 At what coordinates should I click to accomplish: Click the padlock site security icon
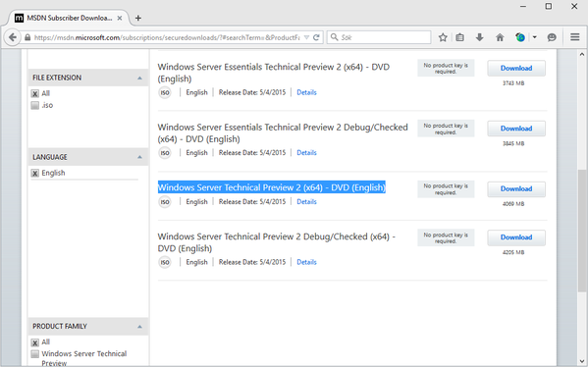[27, 37]
